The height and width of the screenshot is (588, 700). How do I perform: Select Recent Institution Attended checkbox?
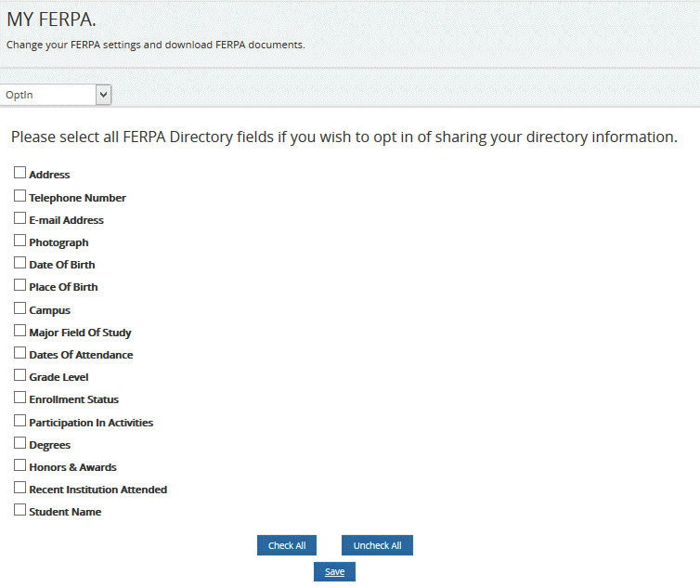click(x=19, y=488)
